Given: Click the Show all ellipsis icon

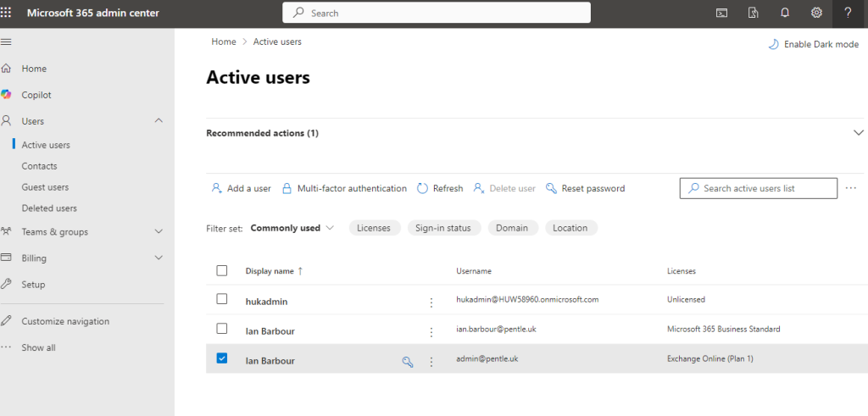Looking at the screenshot, I should 6,347.
